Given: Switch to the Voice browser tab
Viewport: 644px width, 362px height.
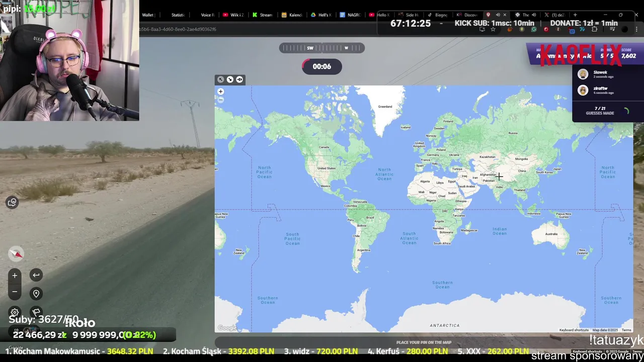Looking at the screenshot, I should pos(207,15).
